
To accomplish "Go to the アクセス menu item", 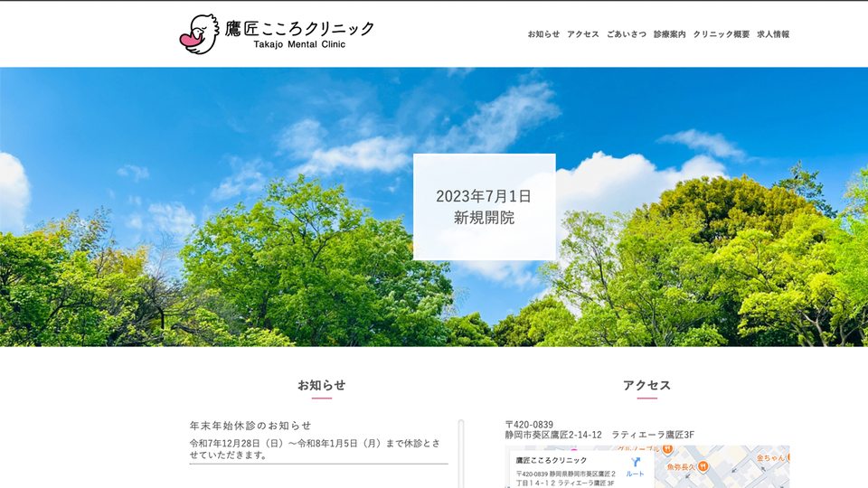I will point(583,34).
